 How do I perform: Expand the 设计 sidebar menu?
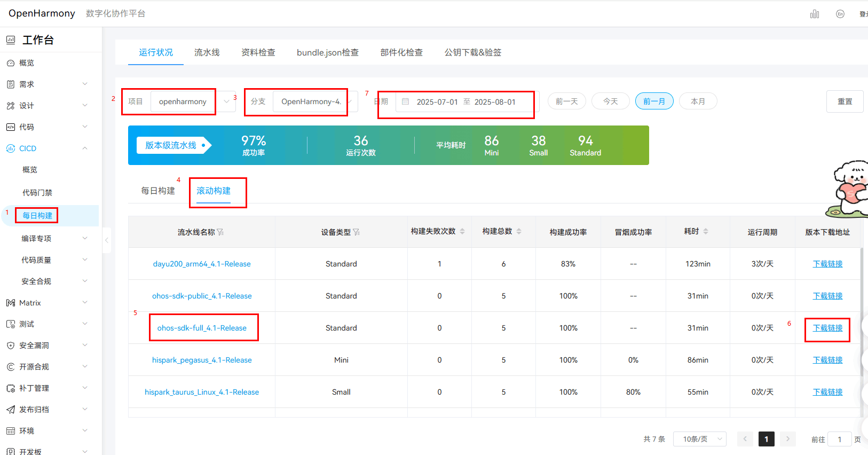[85, 105]
